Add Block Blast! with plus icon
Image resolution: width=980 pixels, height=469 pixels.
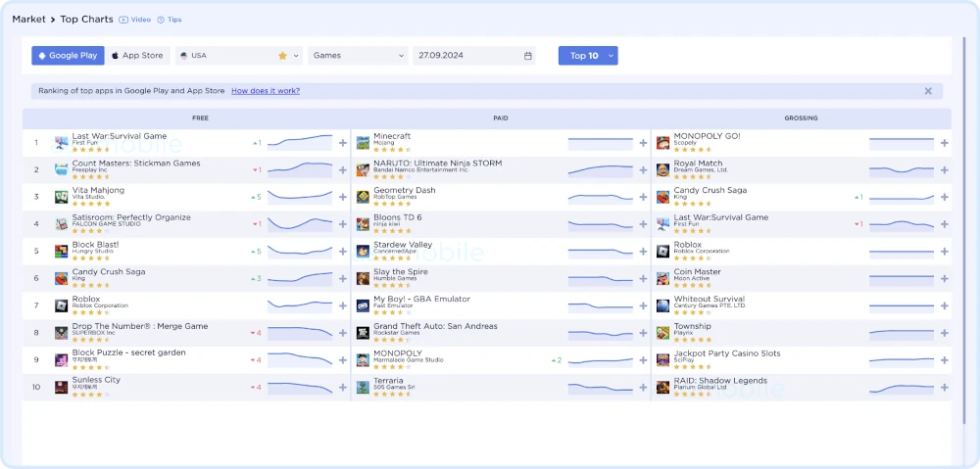(x=342, y=251)
